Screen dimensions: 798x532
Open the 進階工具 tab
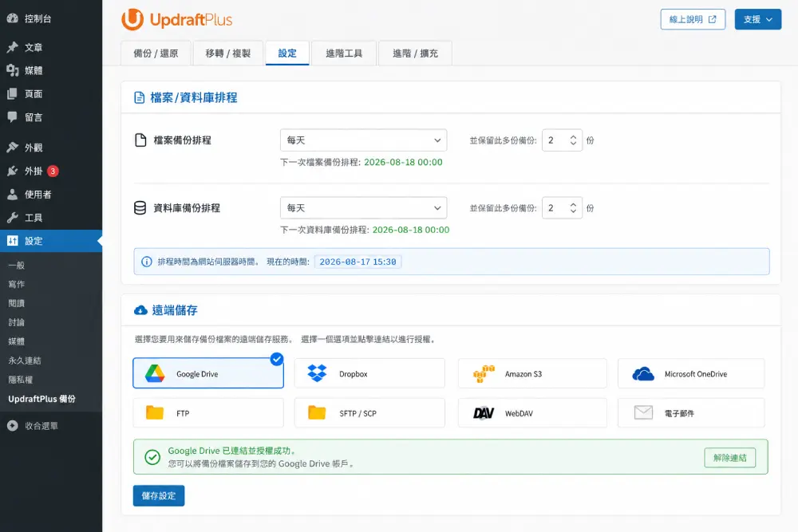344,53
